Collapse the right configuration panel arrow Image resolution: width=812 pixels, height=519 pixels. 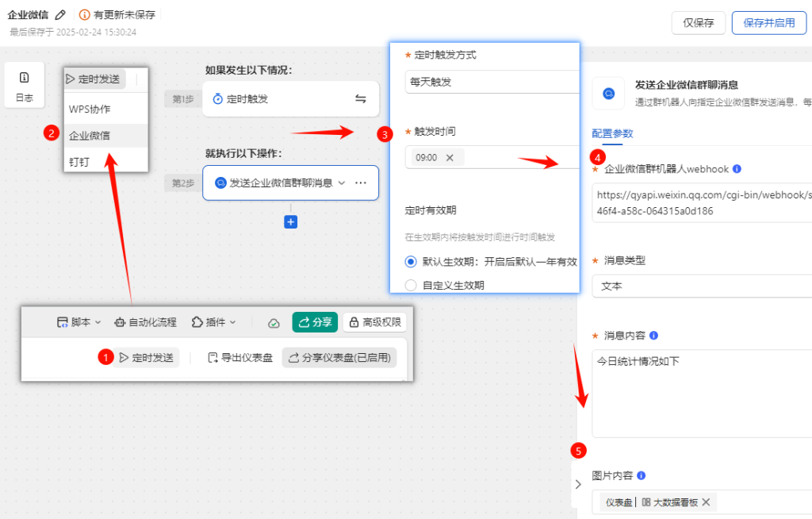578,484
